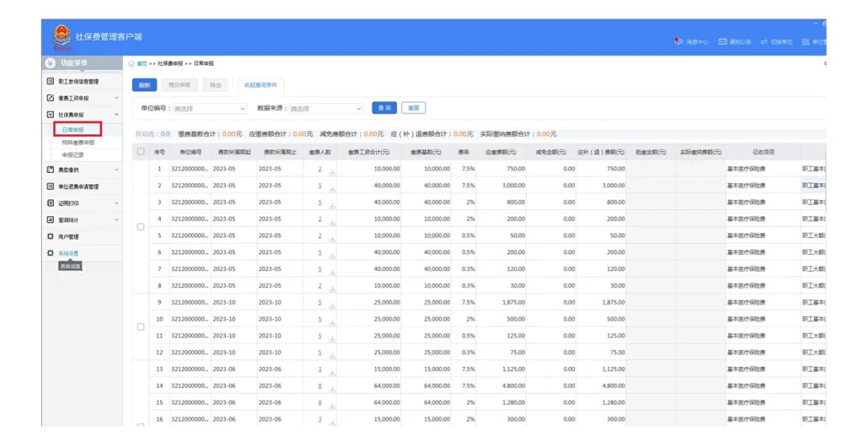Screen dimensions: 868x448
Task: Click the 系统设置 gear icon
Action: [x=51, y=253]
